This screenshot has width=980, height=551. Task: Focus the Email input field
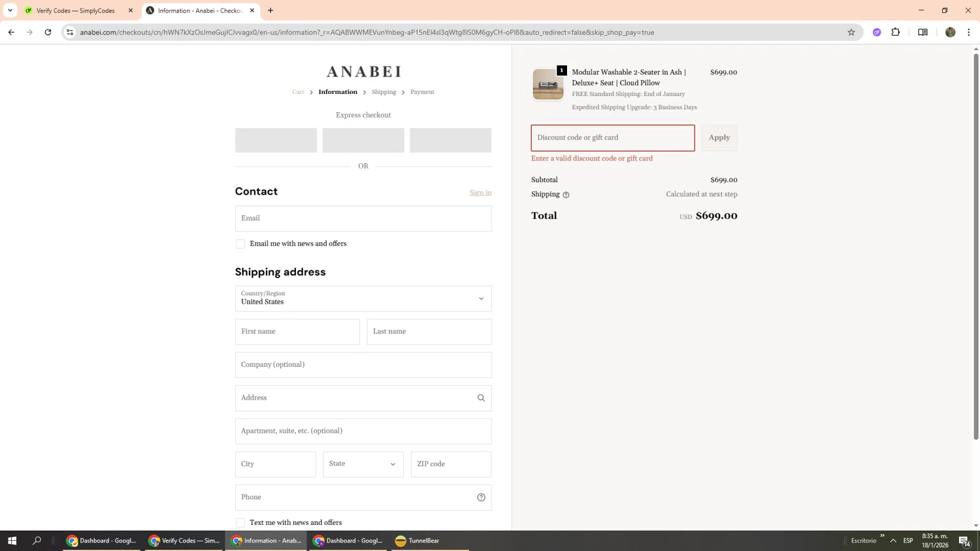[363, 219]
